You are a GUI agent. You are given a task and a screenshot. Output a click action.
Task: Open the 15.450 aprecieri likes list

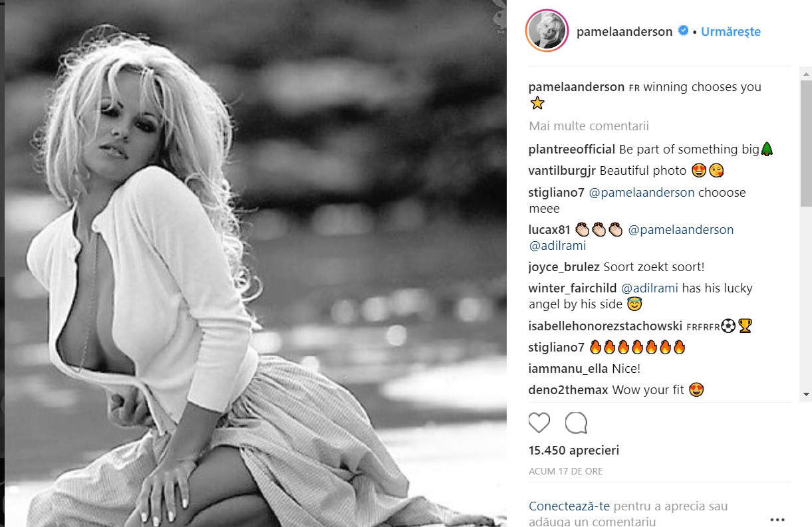[573, 450]
